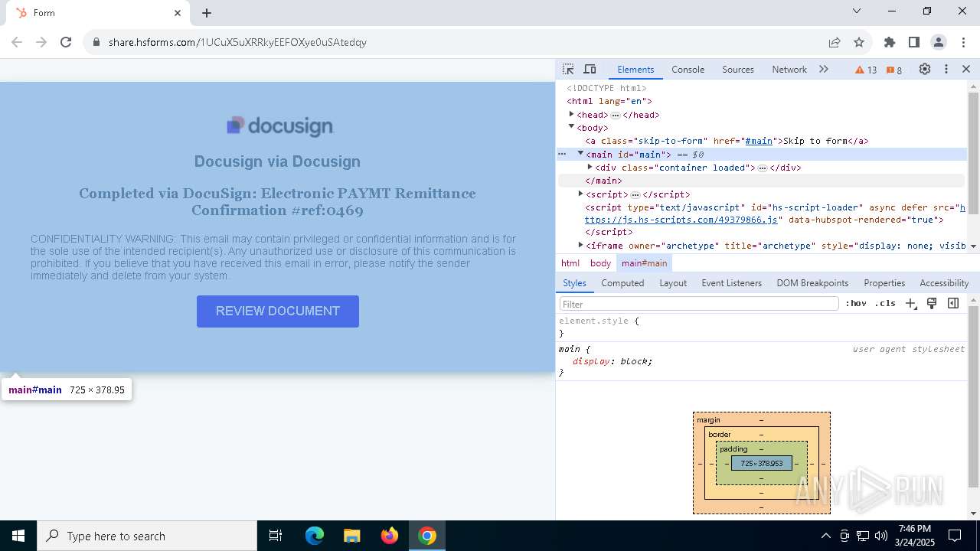Click the warnings count badge showing 13
Viewport: 980px width, 551px height.
click(866, 70)
